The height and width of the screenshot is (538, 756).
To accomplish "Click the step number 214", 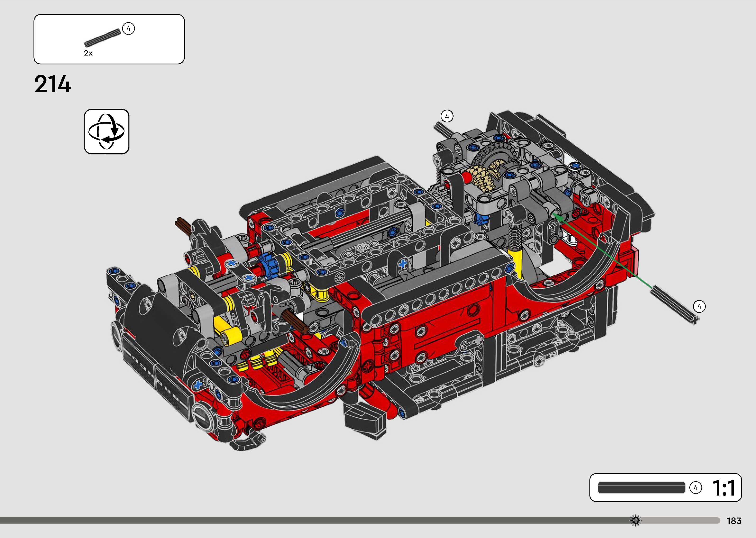I will (x=53, y=84).
